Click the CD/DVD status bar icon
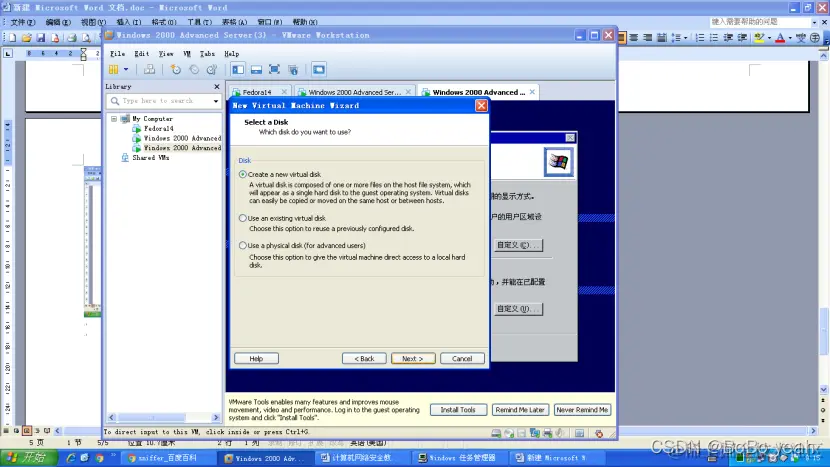830x467 pixels. (509, 434)
